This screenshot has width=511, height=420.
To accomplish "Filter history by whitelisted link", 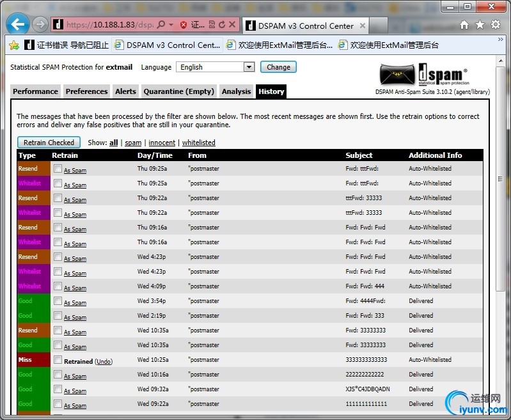I will [198, 143].
